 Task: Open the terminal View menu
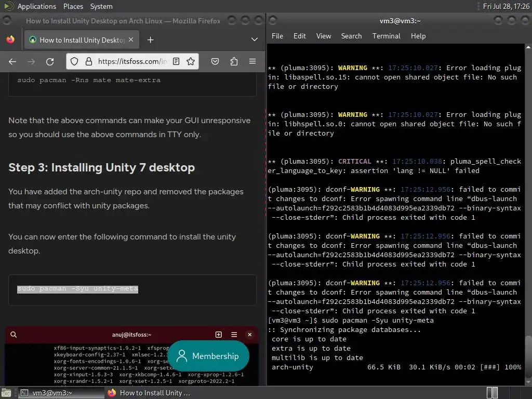click(x=324, y=36)
